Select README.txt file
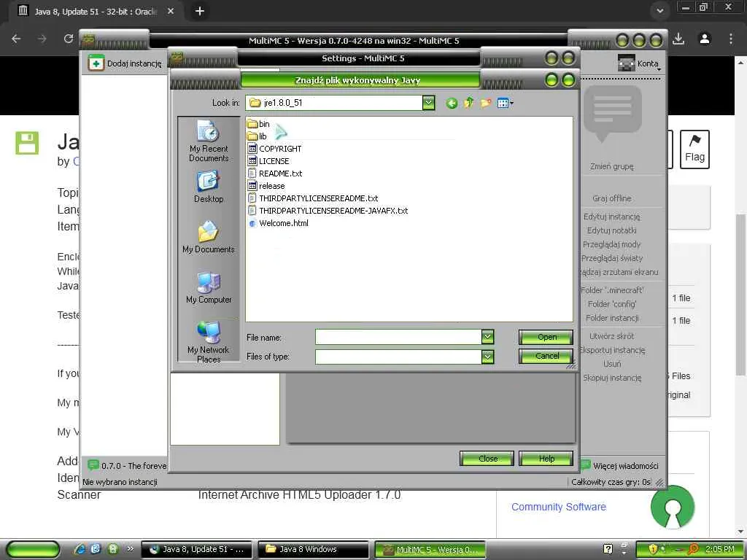 pos(275,174)
